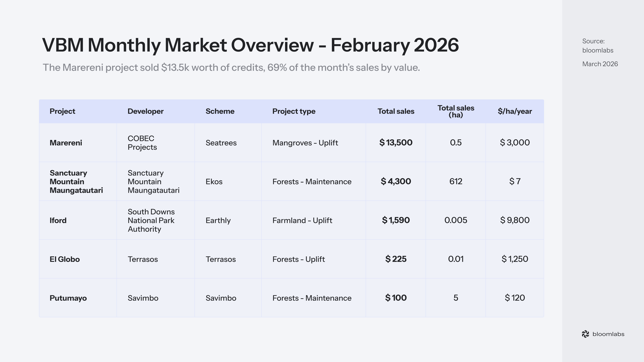Click the Total sales column header
The image size is (644, 362).
tap(396, 111)
